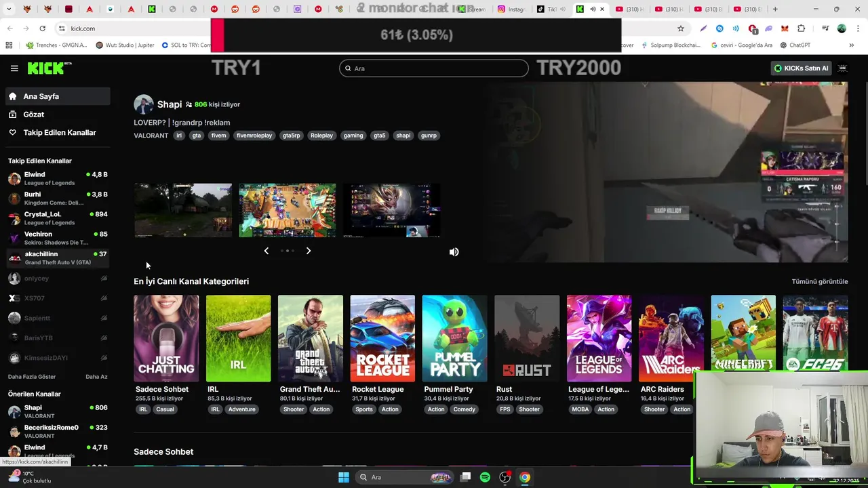The height and width of the screenshot is (488, 868).
Task: Open Just Chatting category card
Action: (x=166, y=338)
